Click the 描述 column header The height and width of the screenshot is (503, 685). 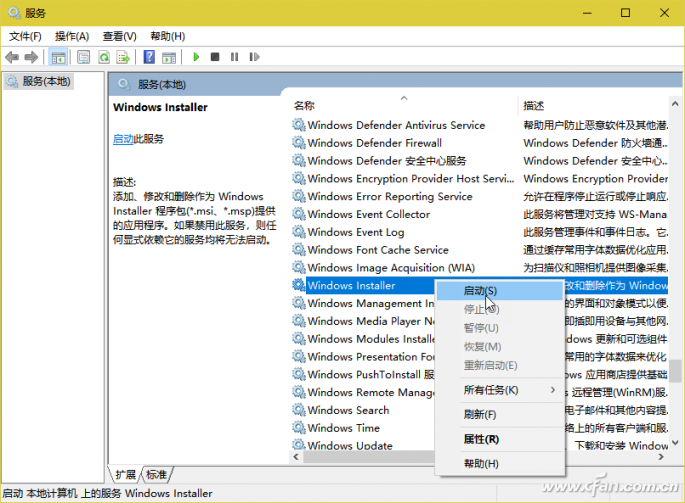(534, 105)
